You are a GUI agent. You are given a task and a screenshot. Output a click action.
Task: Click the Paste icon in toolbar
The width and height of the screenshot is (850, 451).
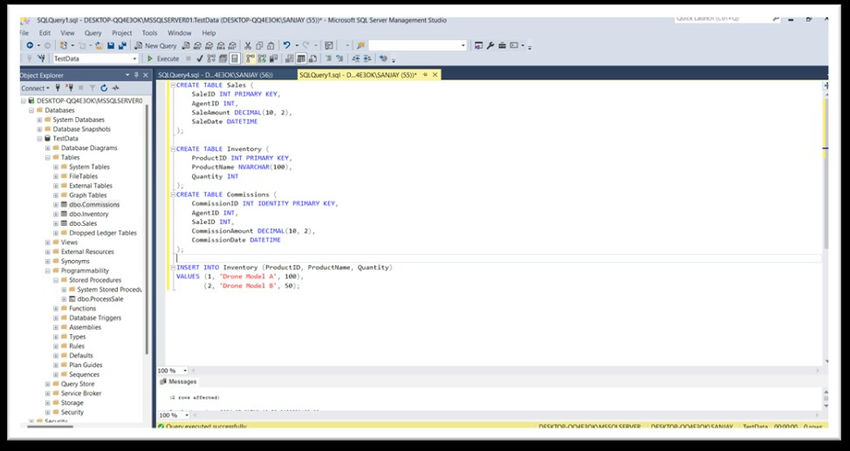271,46
